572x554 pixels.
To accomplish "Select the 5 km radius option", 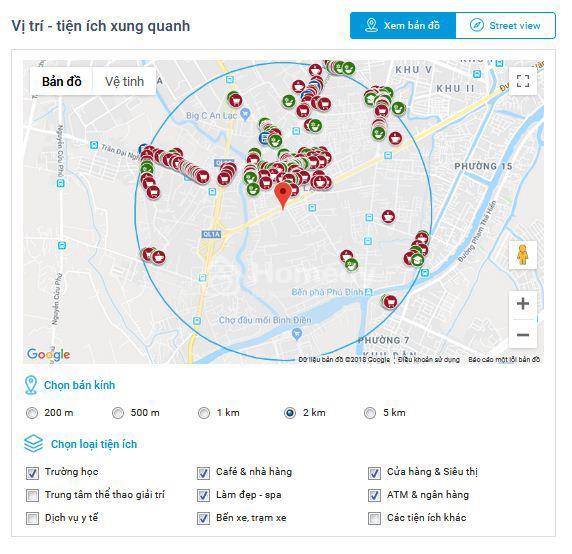I will click(370, 413).
